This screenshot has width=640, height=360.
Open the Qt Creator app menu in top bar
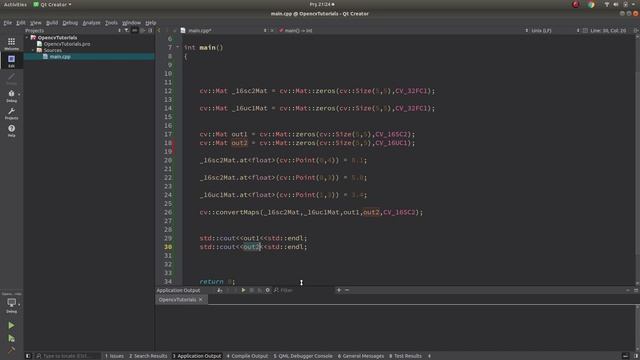[52, 4]
